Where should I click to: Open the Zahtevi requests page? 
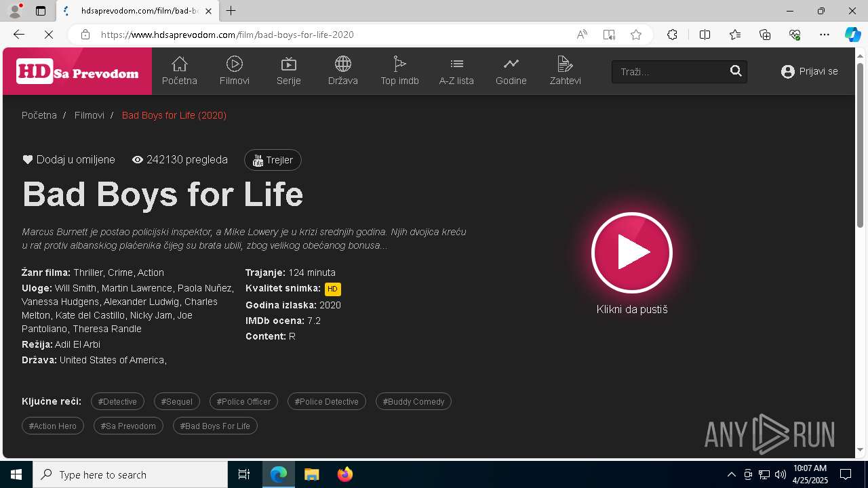565,70
